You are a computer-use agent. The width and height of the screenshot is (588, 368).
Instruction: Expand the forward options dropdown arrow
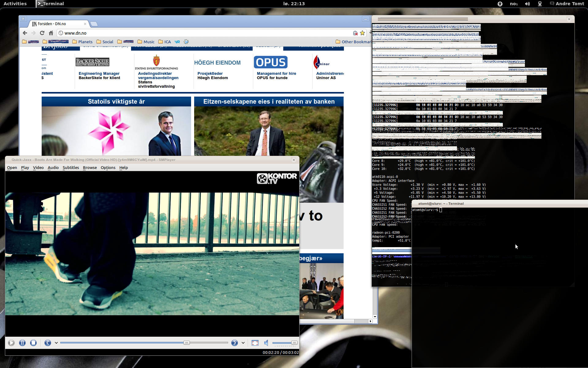(x=243, y=343)
